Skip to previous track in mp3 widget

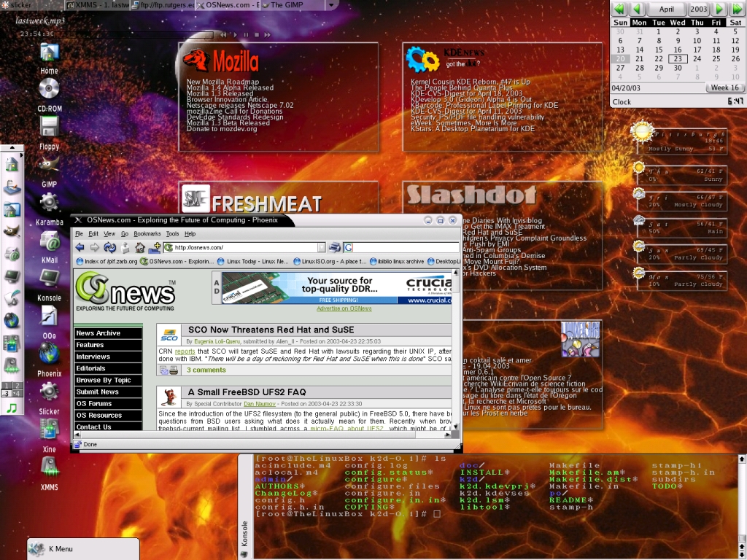point(223,35)
